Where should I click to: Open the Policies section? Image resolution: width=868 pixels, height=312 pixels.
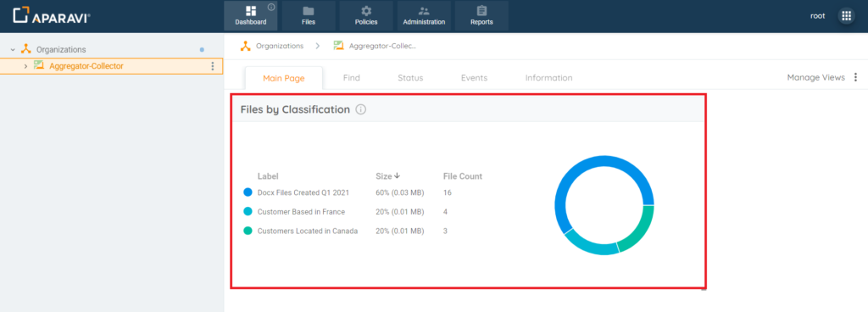[x=366, y=16]
